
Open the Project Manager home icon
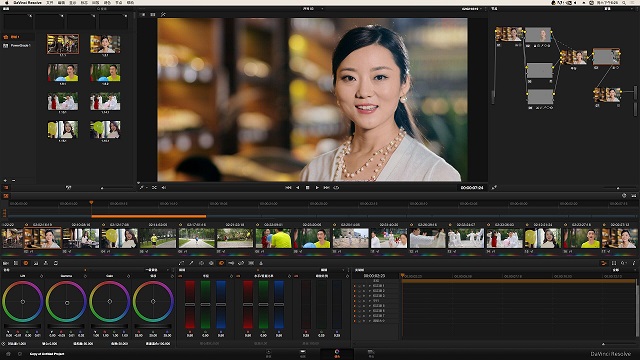8,354
